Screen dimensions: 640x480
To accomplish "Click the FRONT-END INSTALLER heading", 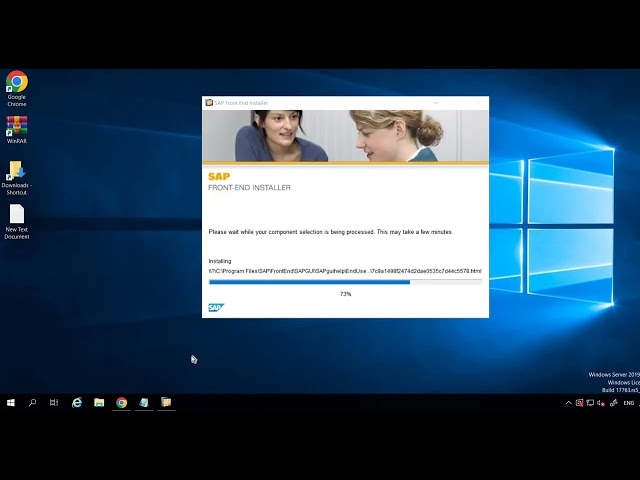I will pos(249,188).
